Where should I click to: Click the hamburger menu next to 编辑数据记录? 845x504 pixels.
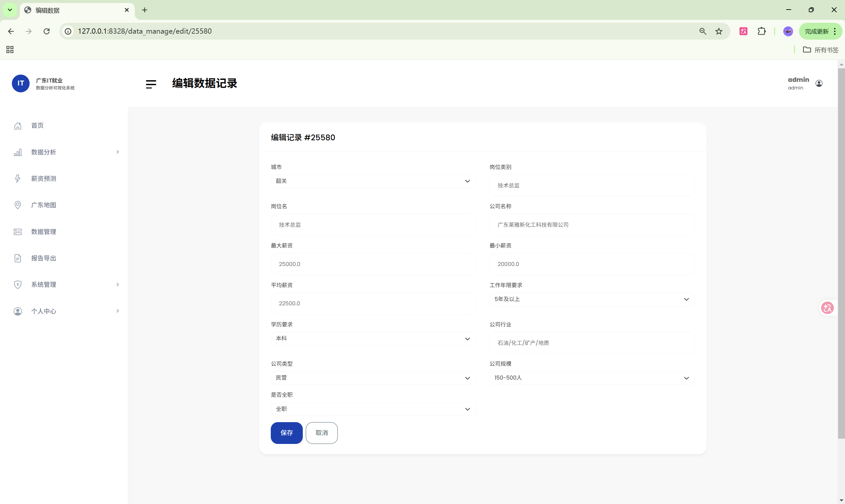(151, 84)
